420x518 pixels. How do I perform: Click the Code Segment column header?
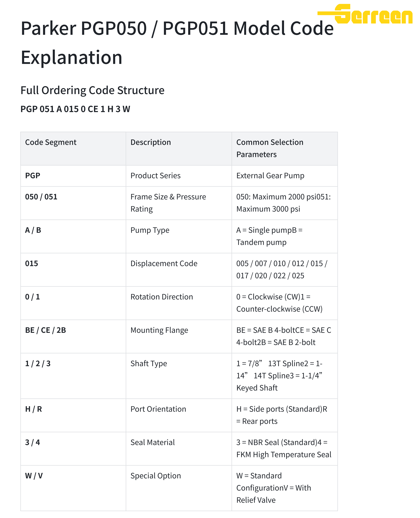tap(51, 142)
